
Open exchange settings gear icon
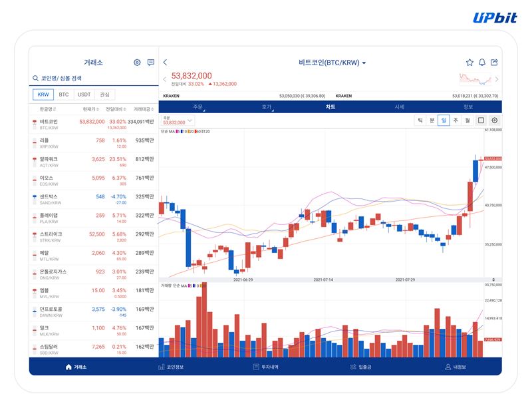pyautogui.click(x=137, y=63)
